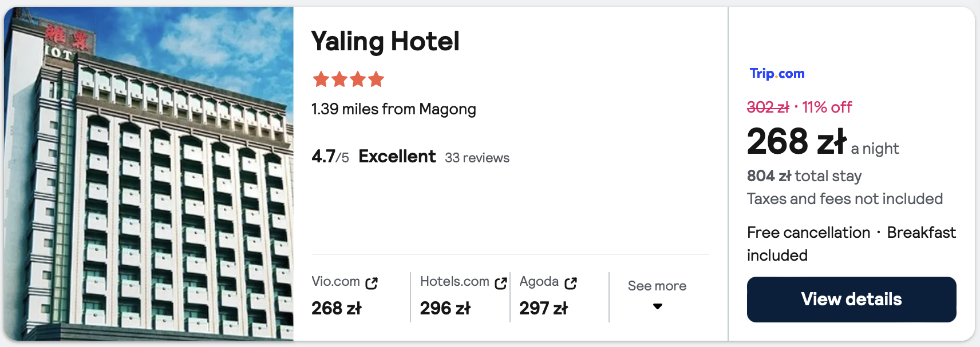
Task: Open the 33 reviews text
Action: [477, 158]
